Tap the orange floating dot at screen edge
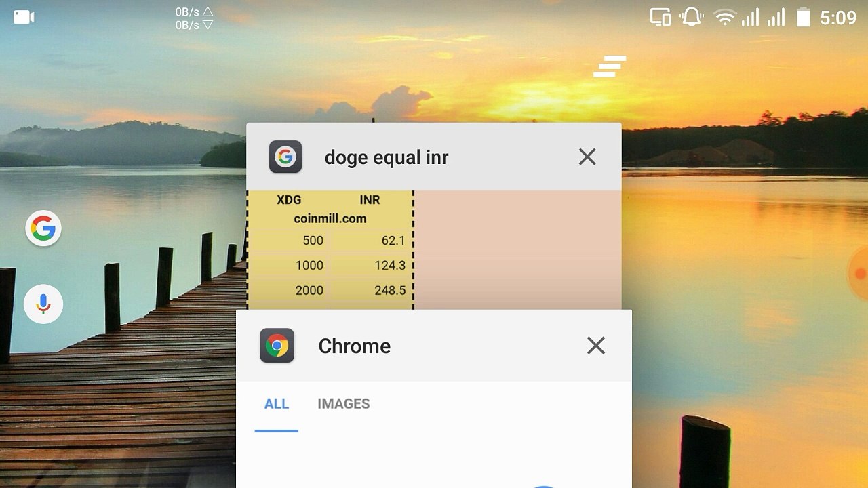The width and height of the screenshot is (868, 488). pyautogui.click(x=859, y=273)
